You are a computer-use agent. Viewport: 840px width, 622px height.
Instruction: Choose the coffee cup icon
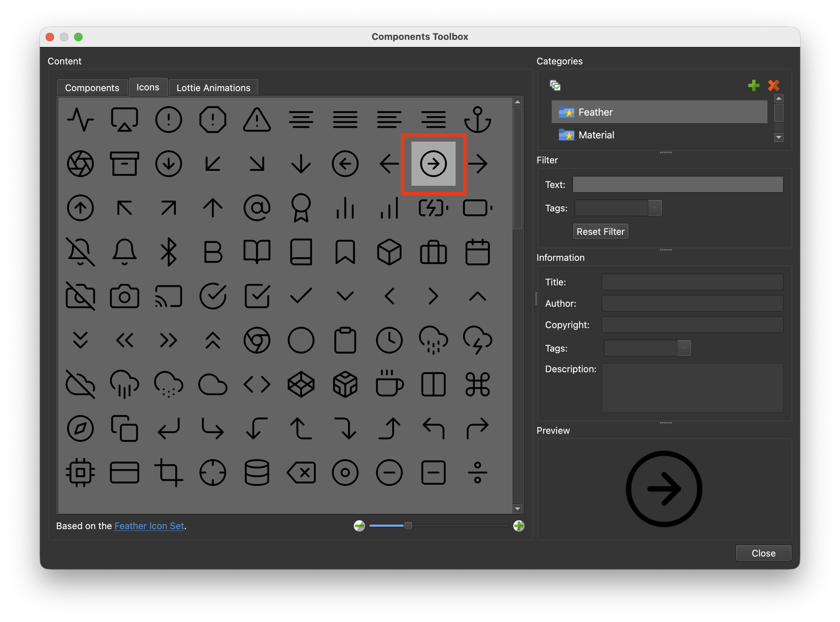(x=389, y=384)
